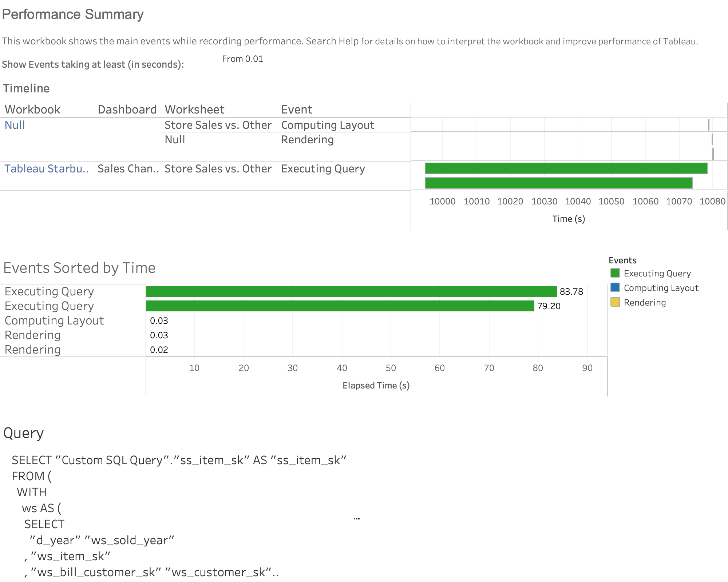
Task: Select the Computing Layout timeline mark
Action: [709, 125]
